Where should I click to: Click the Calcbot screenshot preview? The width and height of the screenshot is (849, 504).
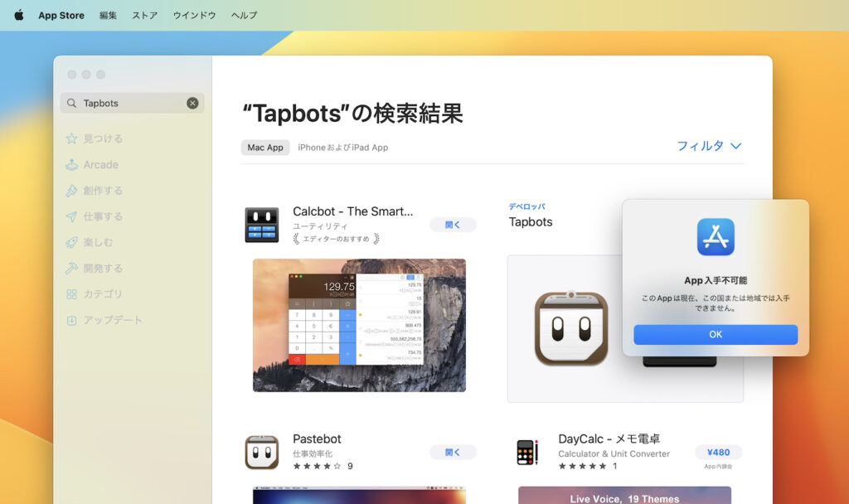point(359,324)
